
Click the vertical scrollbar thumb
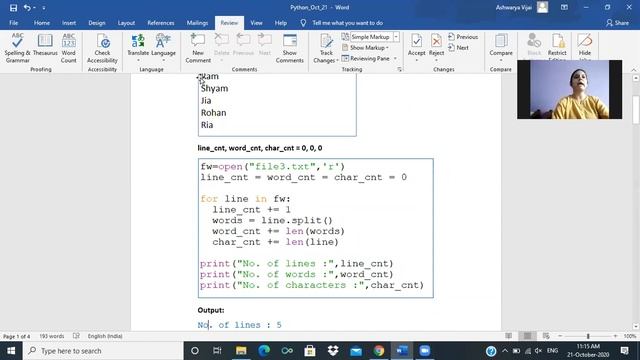pyautogui.click(x=636, y=109)
